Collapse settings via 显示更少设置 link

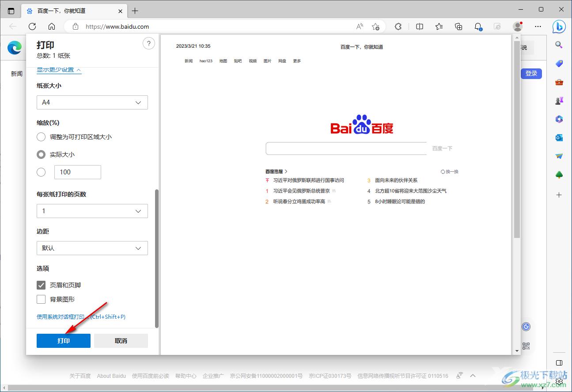point(59,70)
